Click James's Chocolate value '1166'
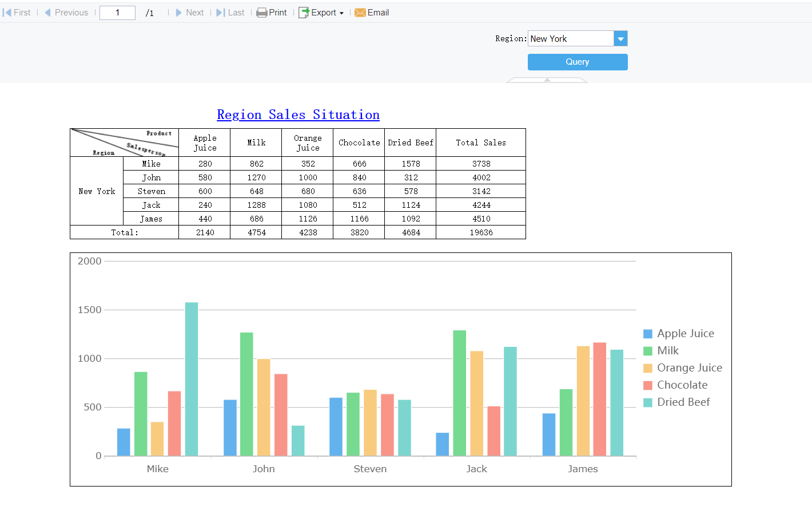This screenshot has width=812, height=518. (x=359, y=219)
